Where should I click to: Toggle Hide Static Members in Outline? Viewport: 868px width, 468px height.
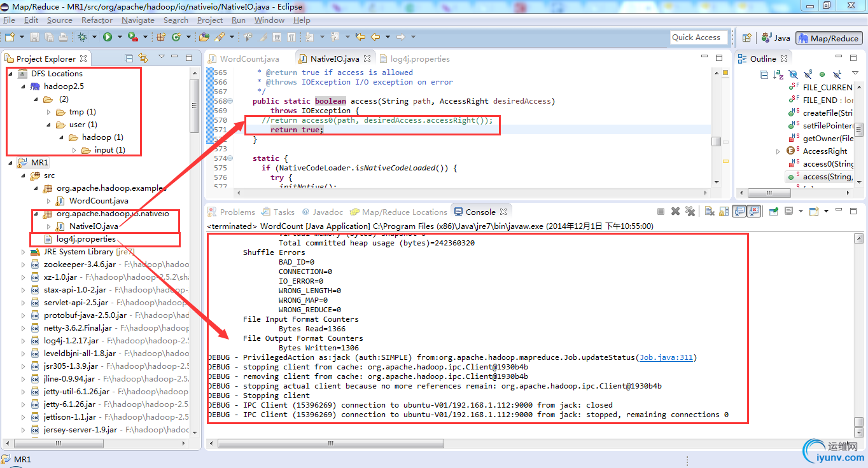(808, 74)
